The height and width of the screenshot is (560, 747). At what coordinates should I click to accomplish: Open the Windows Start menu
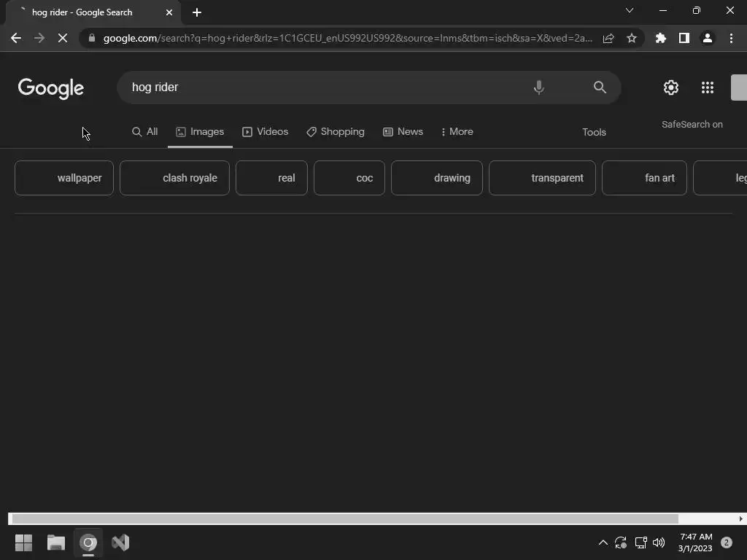(23, 542)
